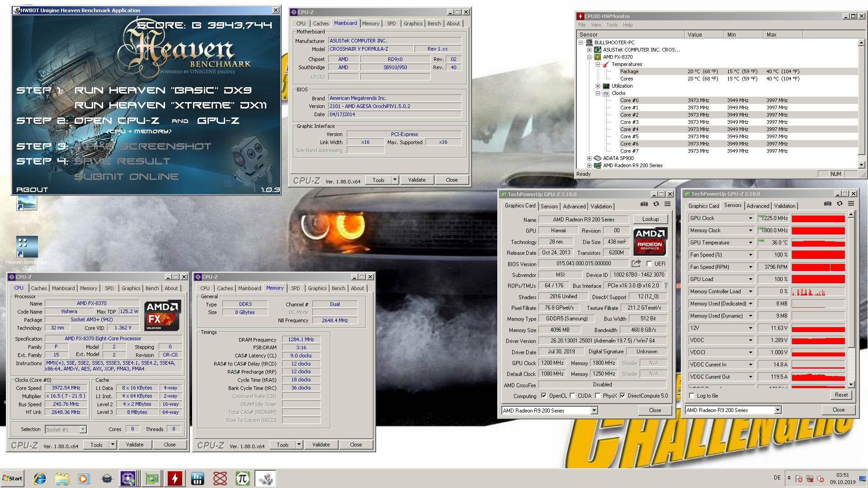Open Graphics tab in CPU-Z Memory window
The height and width of the screenshot is (488, 868).
click(x=317, y=288)
